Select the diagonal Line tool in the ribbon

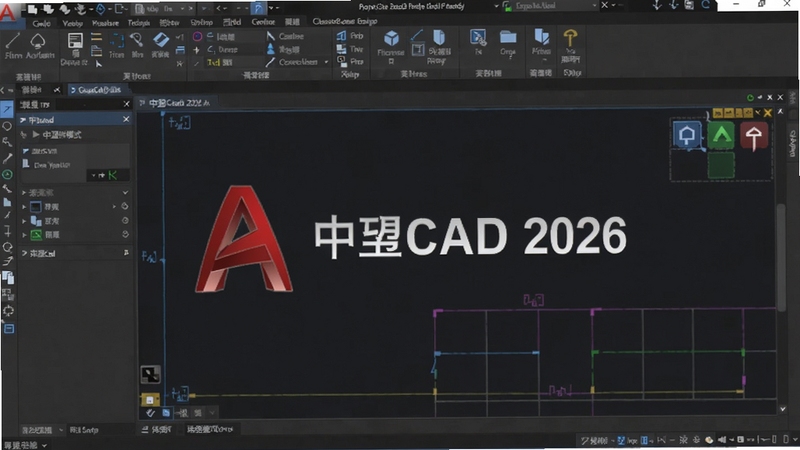[x=12, y=41]
